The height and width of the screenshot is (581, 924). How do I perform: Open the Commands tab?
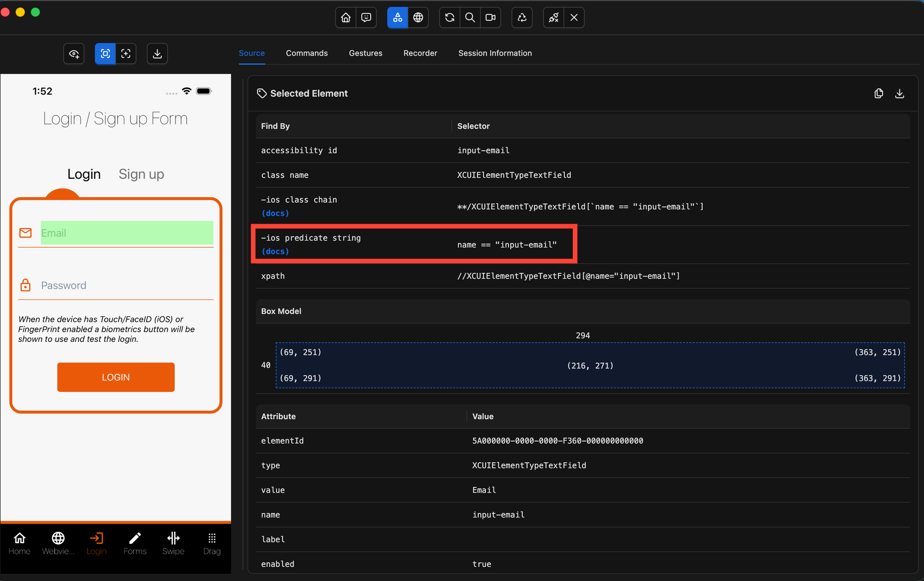[x=306, y=53]
